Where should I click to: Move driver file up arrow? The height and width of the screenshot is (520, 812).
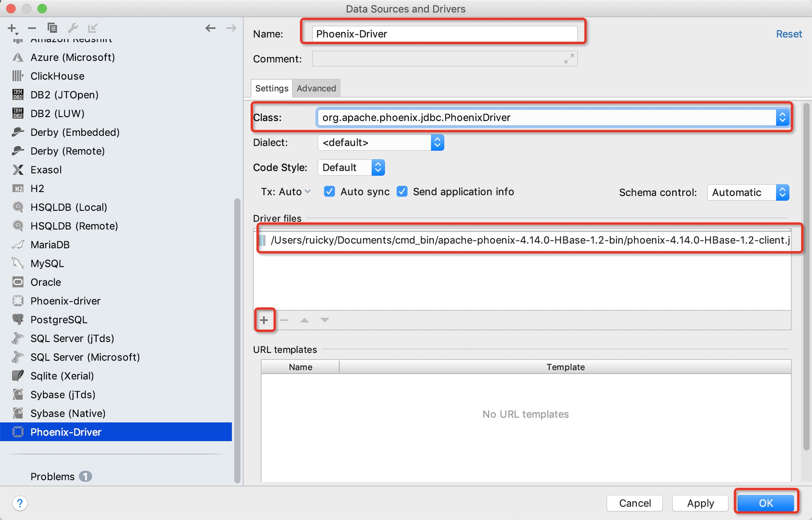tap(304, 320)
